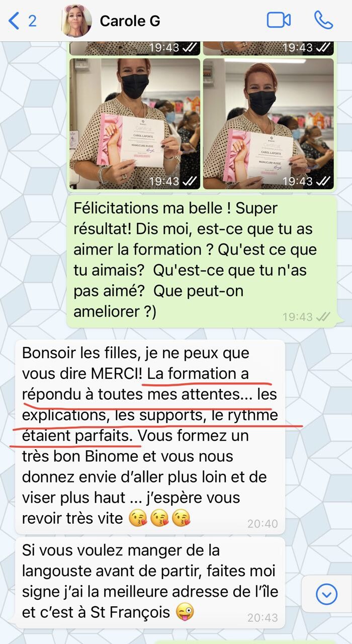Tap the 20:43 timestamp on langouste message
Viewport: 352px width, 644px height.
pyautogui.click(x=262, y=617)
